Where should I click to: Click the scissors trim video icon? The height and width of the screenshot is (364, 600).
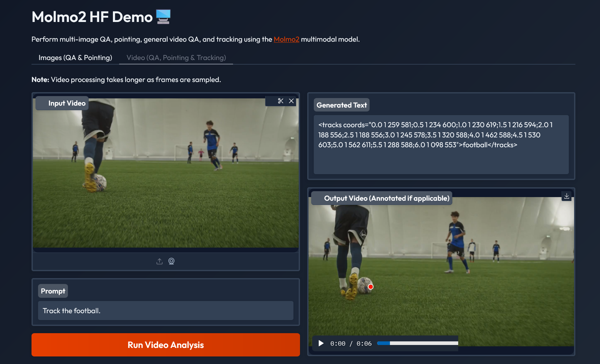point(280,101)
